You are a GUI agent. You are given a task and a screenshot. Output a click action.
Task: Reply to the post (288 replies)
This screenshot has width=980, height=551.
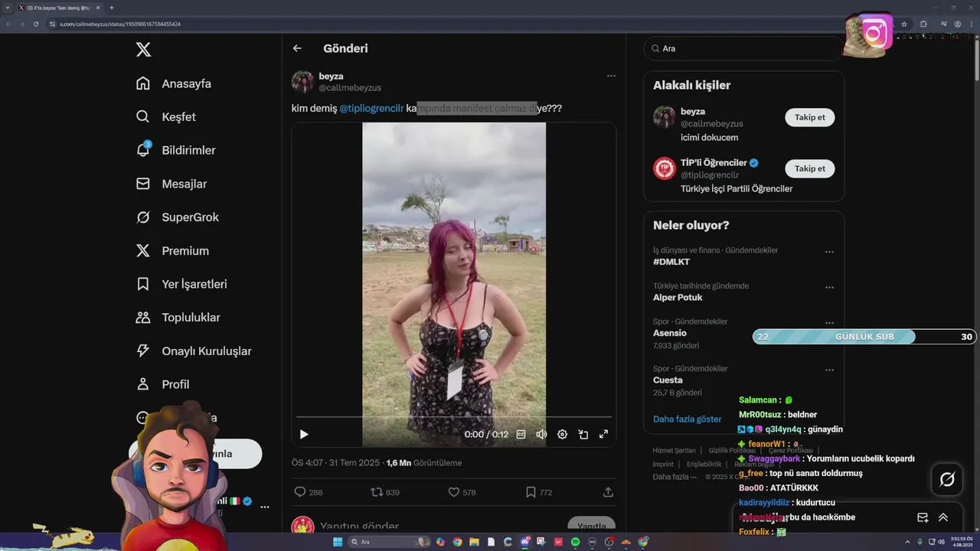click(x=309, y=492)
